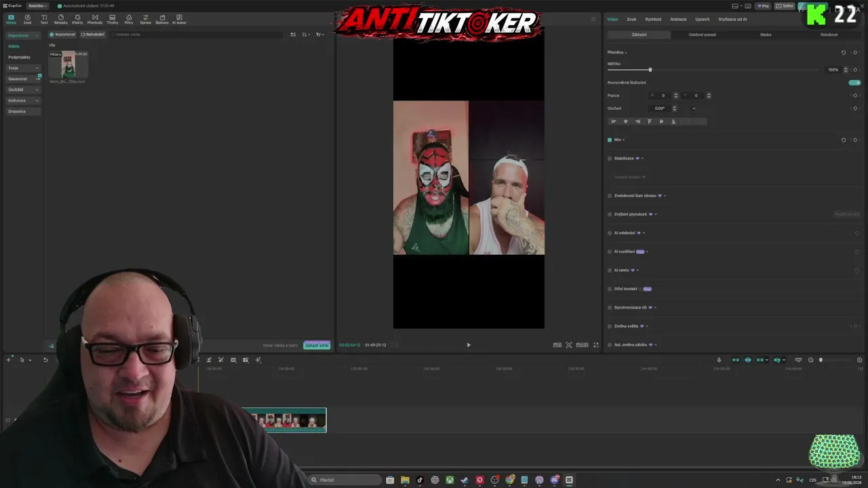
Task: Open the Filtry filters panel
Action: click(129, 20)
